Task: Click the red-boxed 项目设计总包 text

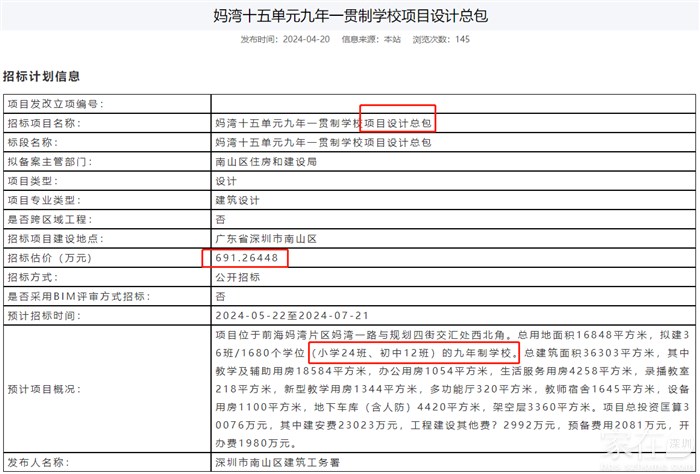Action: pos(398,122)
